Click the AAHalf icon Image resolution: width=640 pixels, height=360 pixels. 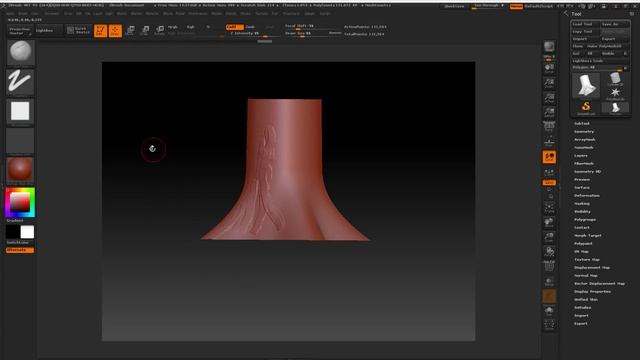click(x=549, y=113)
